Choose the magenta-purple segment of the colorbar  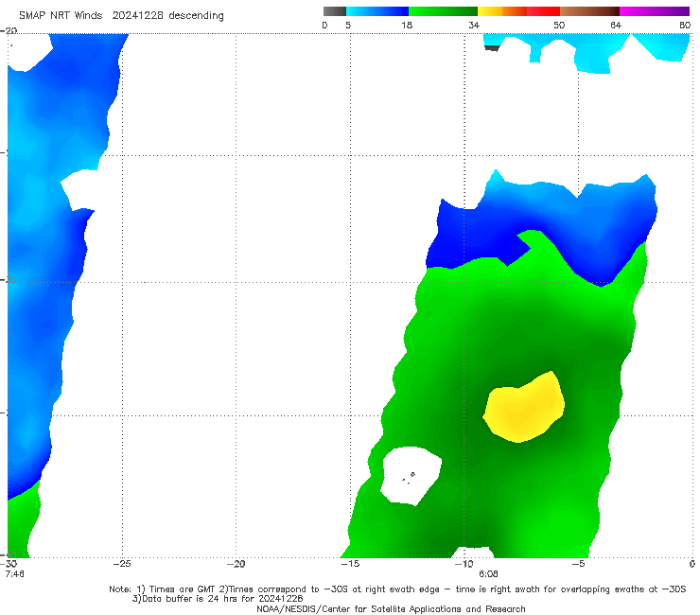tap(655, 11)
